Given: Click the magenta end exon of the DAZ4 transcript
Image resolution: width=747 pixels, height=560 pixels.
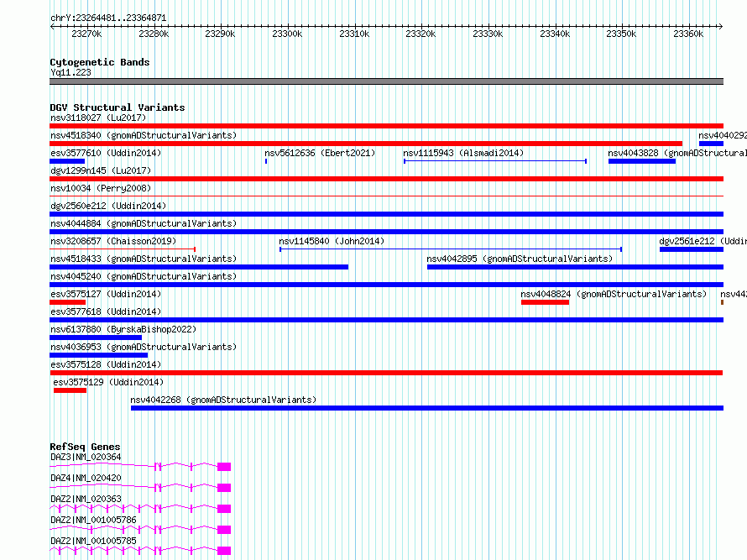Looking at the screenshot, I should pyautogui.click(x=224, y=488).
